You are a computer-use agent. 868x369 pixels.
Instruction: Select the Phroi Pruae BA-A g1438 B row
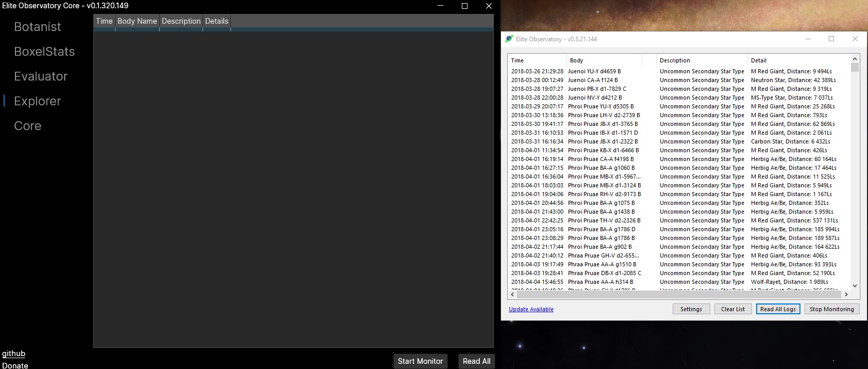[679, 212]
